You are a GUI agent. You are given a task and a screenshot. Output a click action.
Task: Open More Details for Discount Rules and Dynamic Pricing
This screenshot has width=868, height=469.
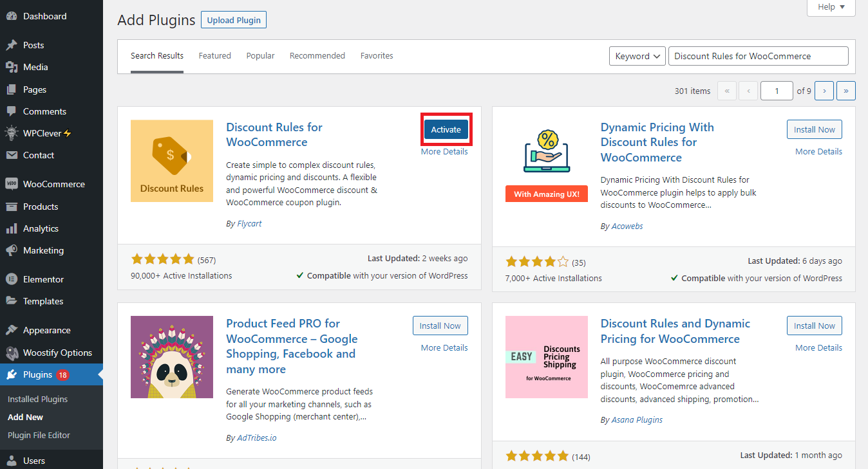tap(818, 348)
